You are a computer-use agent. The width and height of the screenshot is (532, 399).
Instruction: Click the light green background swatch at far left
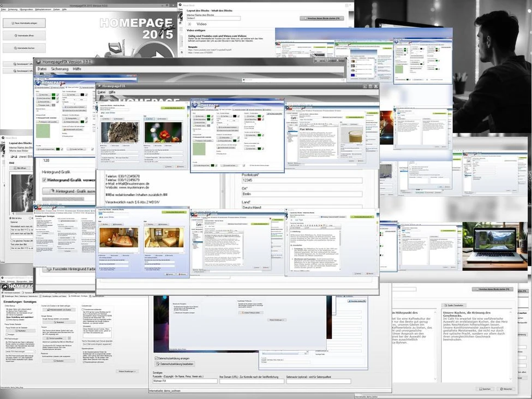click(43, 130)
